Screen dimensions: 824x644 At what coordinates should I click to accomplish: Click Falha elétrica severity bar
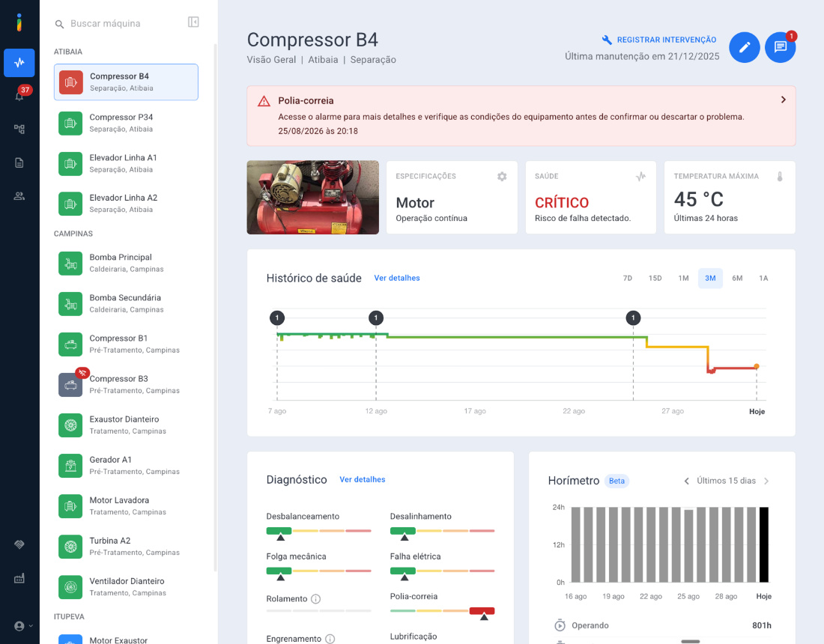click(x=443, y=572)
